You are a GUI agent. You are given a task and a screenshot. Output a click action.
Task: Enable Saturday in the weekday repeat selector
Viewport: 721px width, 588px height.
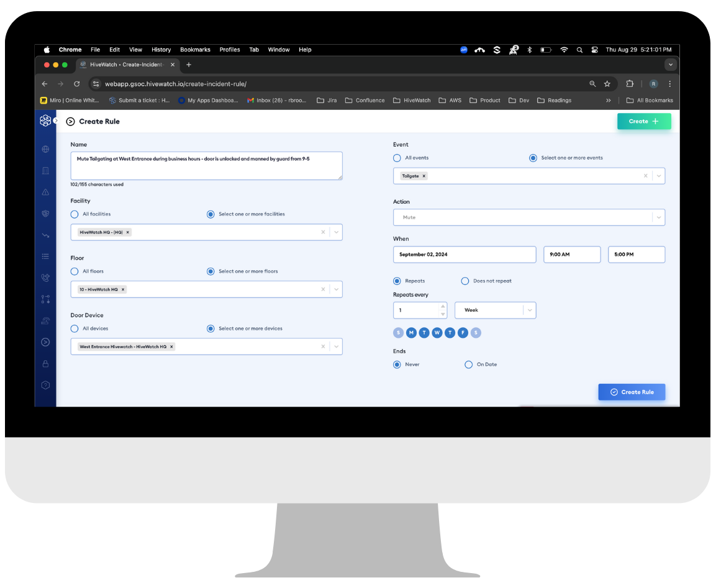tap(476, 333)
